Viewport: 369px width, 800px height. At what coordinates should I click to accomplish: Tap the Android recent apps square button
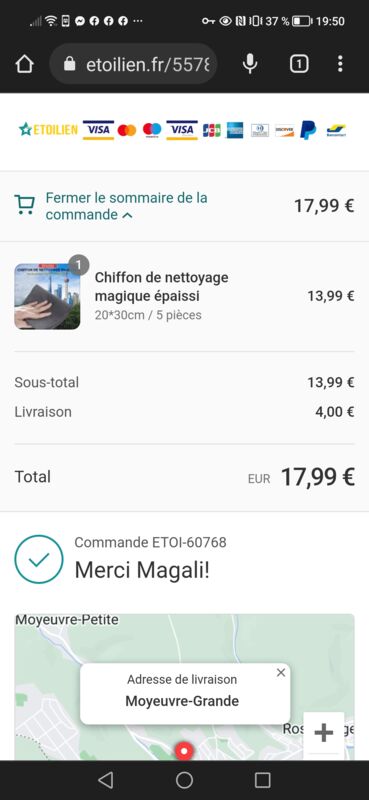click(x=262, y=780)
